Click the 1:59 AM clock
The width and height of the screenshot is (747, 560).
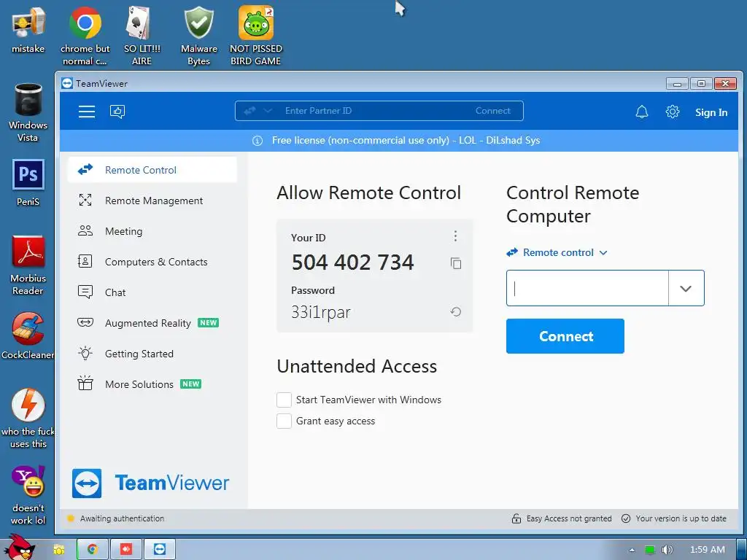point(708,550)
